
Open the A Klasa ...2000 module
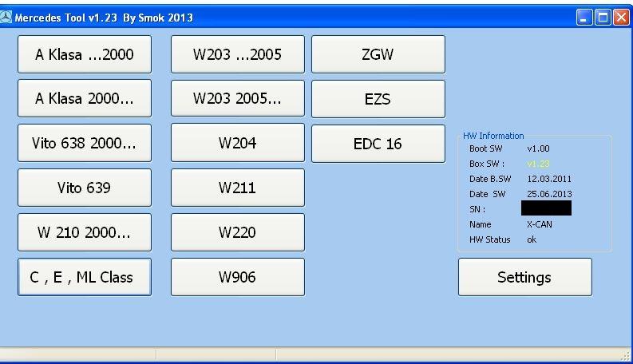click(x=85, y=55)
